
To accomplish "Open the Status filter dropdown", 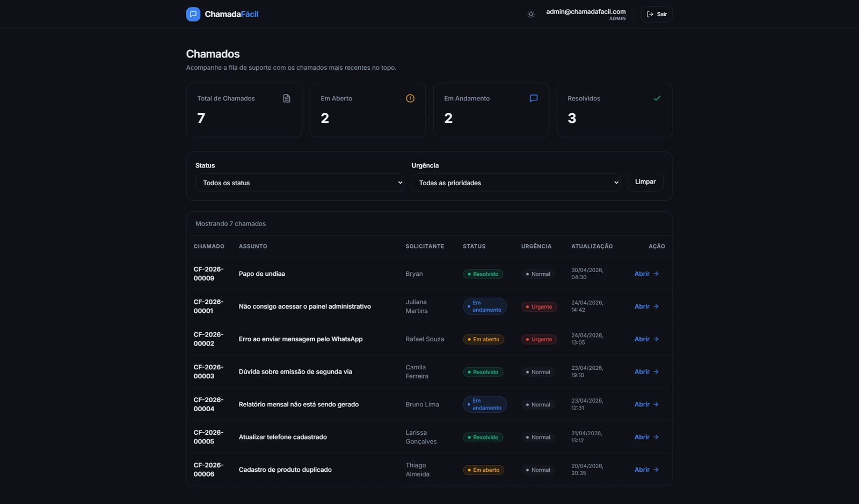I will tap(300, 182).
